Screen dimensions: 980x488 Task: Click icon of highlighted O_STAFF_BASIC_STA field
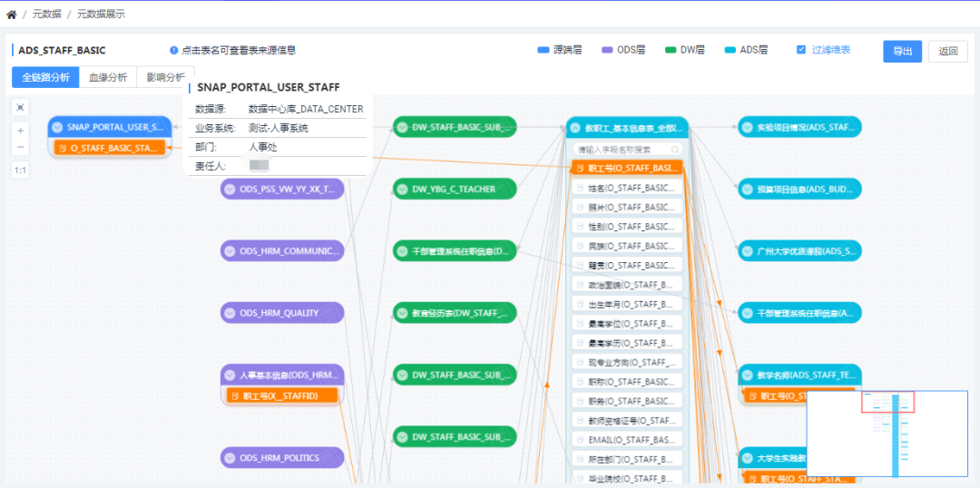coord(63,148)
